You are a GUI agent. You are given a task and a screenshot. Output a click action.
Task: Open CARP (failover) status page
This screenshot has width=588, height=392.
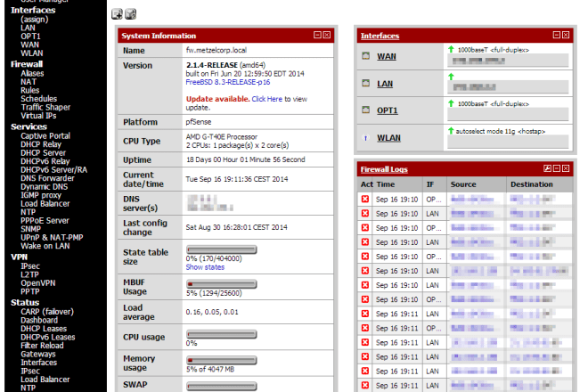(47, 311)
